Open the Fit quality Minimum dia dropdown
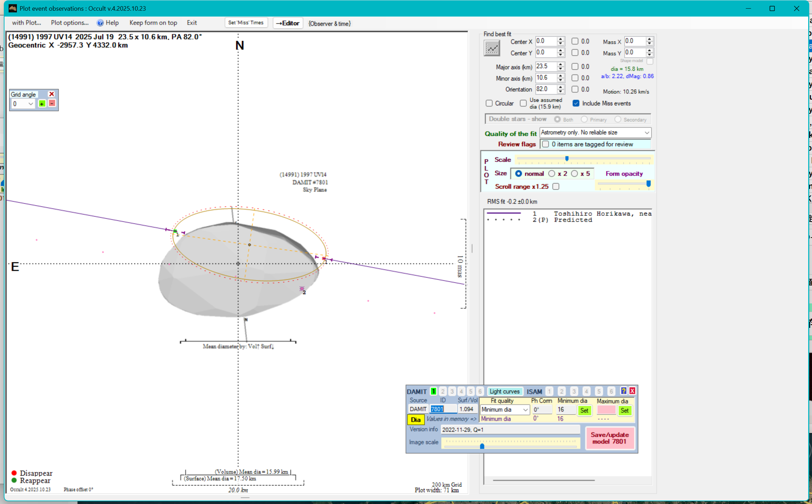812x504 pixels. (525, 410)
